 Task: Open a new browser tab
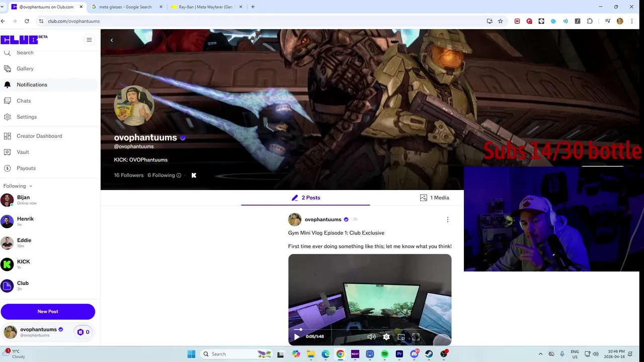tap(253, 7)
